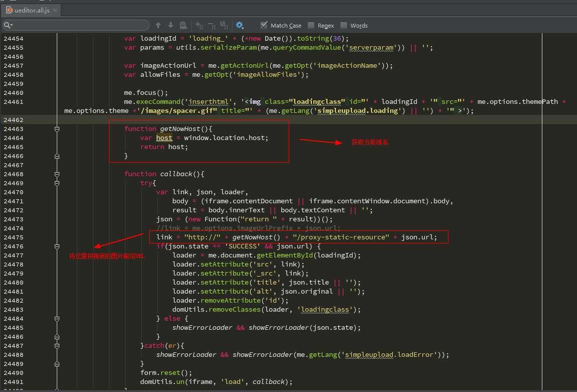Viewport: 577px width, 392px height.
Task: Click 'return host;' statement
Action: [164, 147]
